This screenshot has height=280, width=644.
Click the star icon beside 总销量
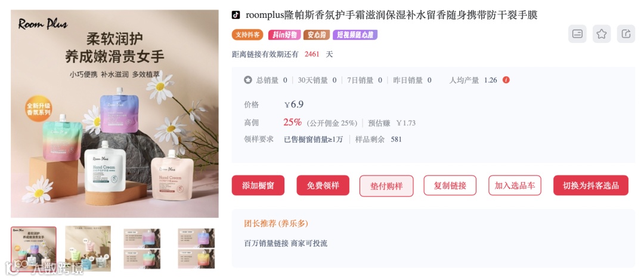pyautogui.click(x=247, y=80)
